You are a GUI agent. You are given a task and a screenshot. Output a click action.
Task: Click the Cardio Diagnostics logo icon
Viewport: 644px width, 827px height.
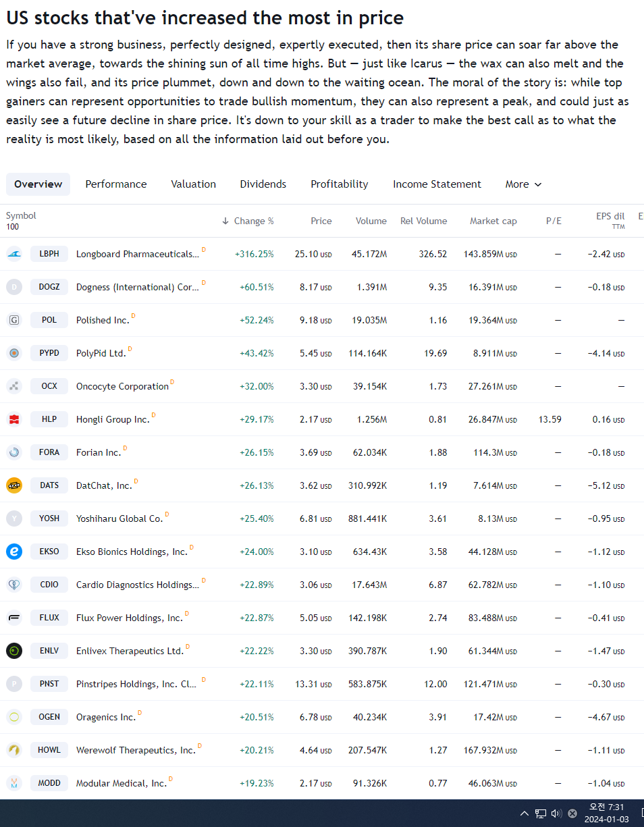tap(14, 585)
